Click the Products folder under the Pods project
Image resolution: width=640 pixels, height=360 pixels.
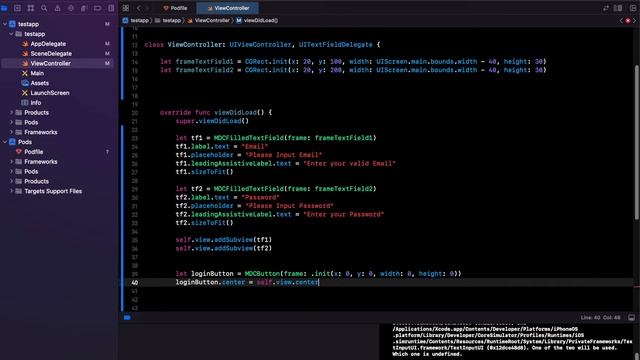pyautogui.click(x=36, y=181)
